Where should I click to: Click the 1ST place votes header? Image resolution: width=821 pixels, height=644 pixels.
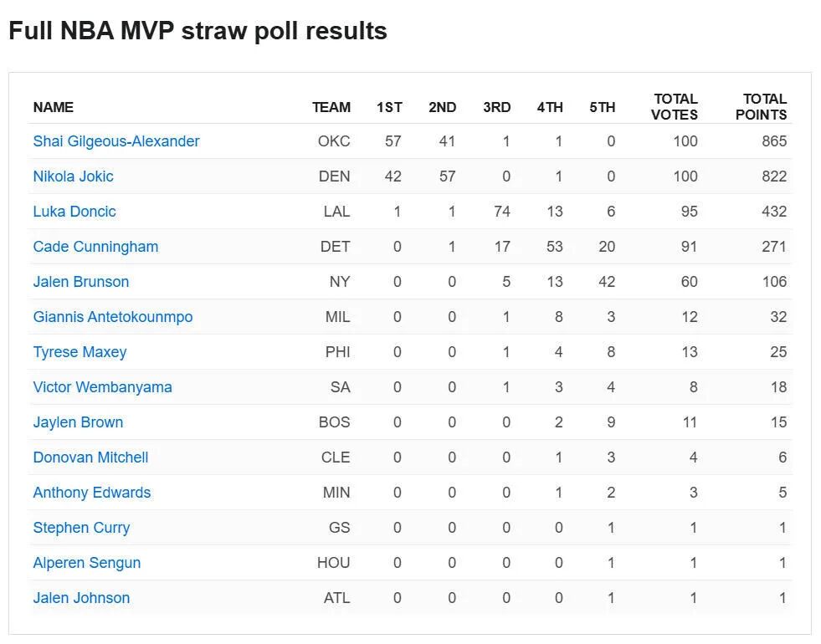coord(389,107)
